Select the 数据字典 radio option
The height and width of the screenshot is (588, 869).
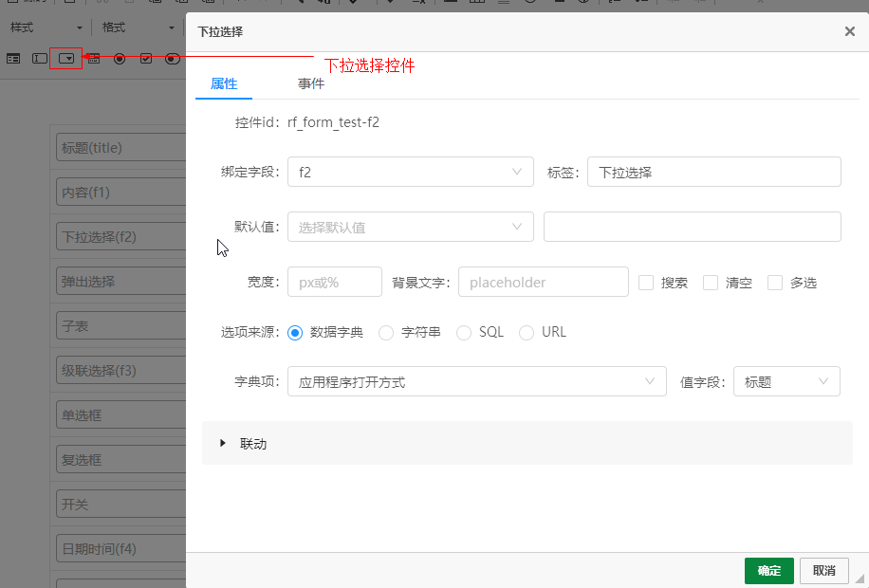295,333
